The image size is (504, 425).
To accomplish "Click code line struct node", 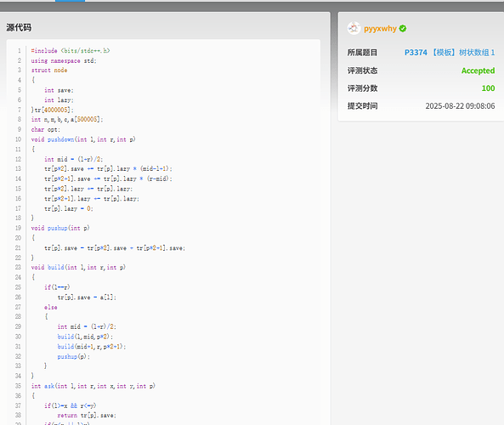I will pos(49,71).
